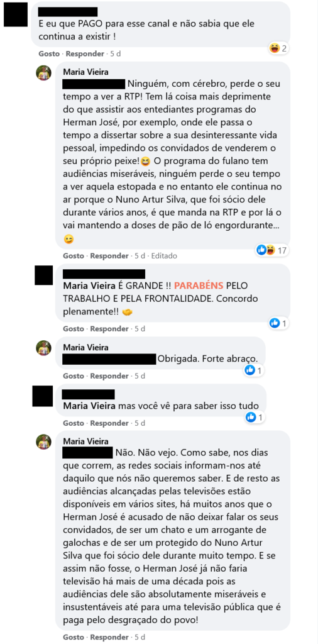318x644 pixels.
Task: Click Gosto under the last long comment
Action: coord(73,638)
